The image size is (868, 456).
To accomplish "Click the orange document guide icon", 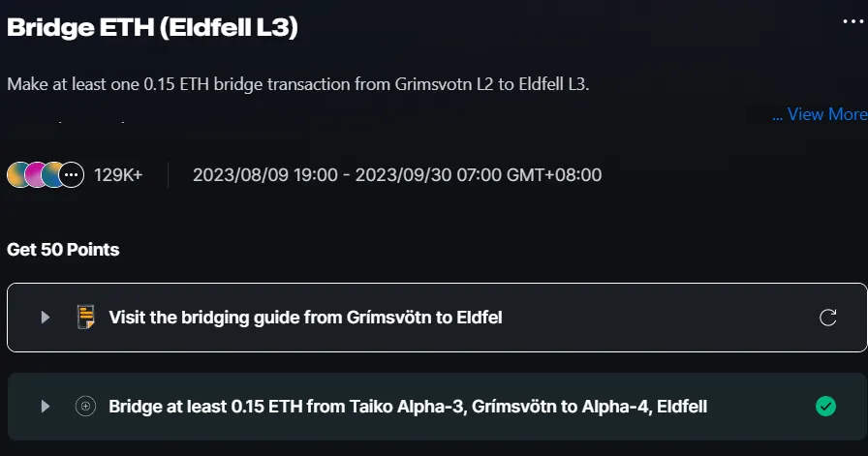I will (x=86, y=318).
